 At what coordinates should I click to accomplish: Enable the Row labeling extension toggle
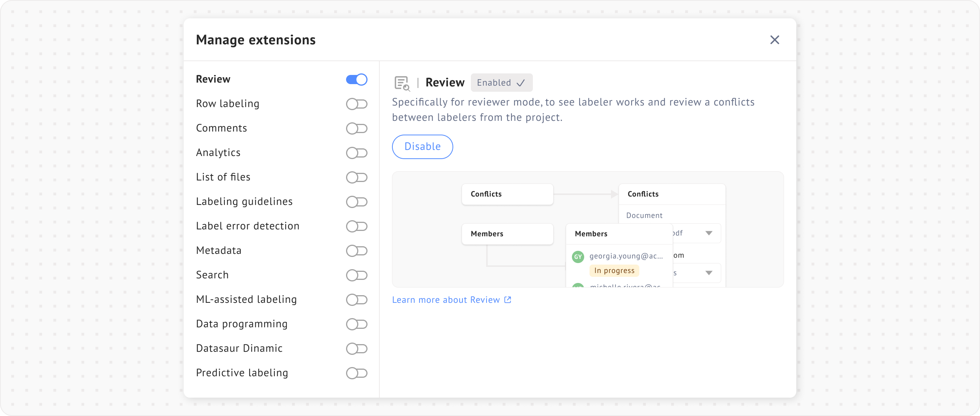[x=356, y=104]
